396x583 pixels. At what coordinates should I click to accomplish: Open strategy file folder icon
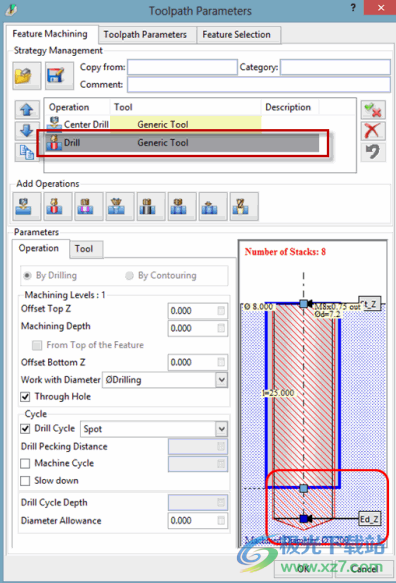tap(26, 76)
